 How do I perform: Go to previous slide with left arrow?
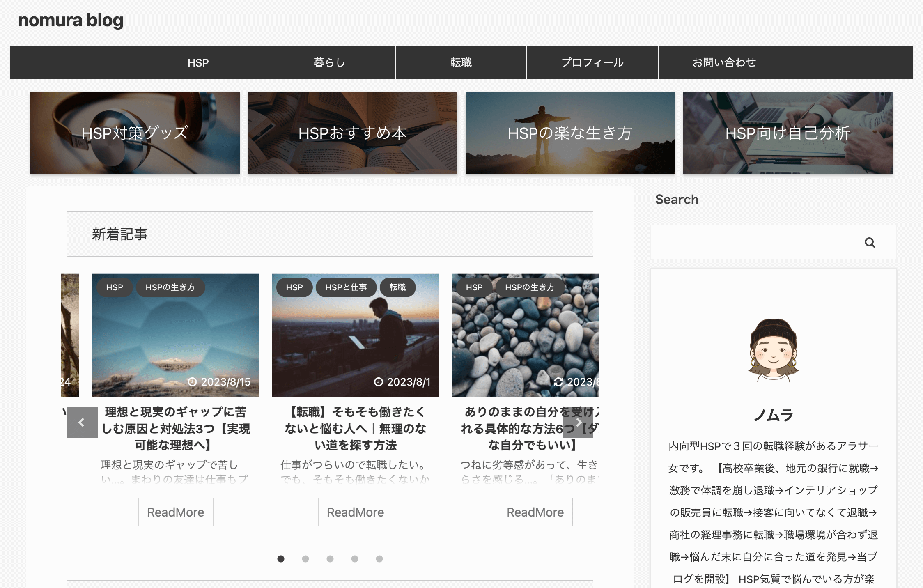click(x=82, y=422)
